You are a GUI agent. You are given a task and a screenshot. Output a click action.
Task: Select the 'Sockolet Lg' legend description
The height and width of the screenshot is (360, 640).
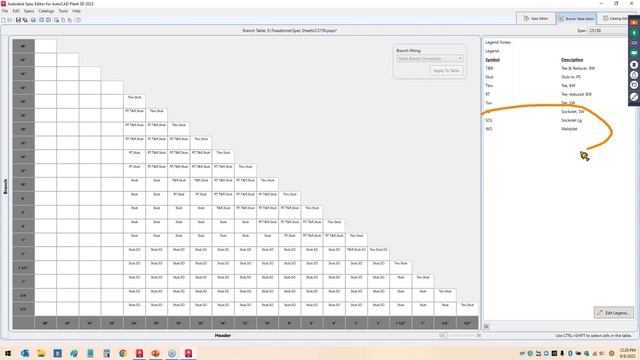tap(571, 120)
